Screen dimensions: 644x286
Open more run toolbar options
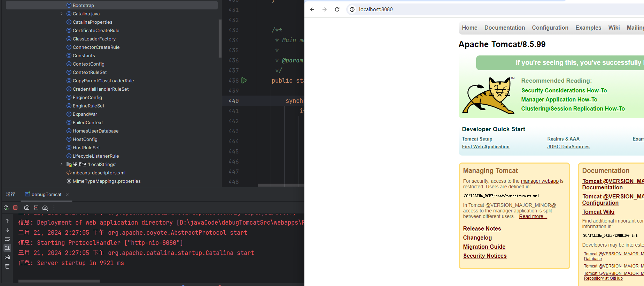coord(54,208)
